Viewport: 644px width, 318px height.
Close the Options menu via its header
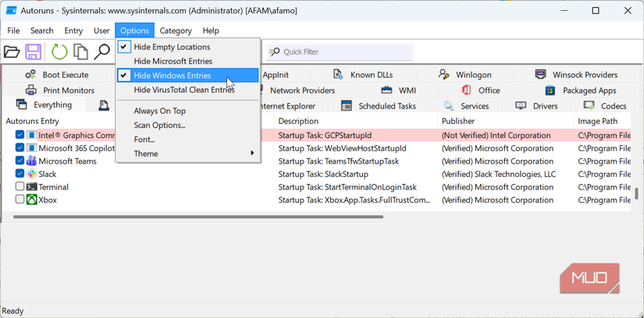click(x=135, y=30)
